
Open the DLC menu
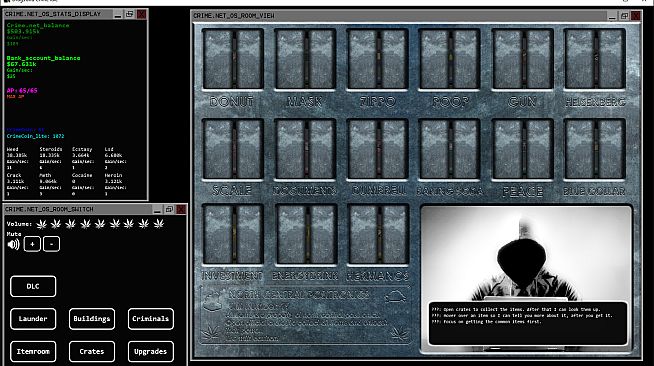pos(33,286)
